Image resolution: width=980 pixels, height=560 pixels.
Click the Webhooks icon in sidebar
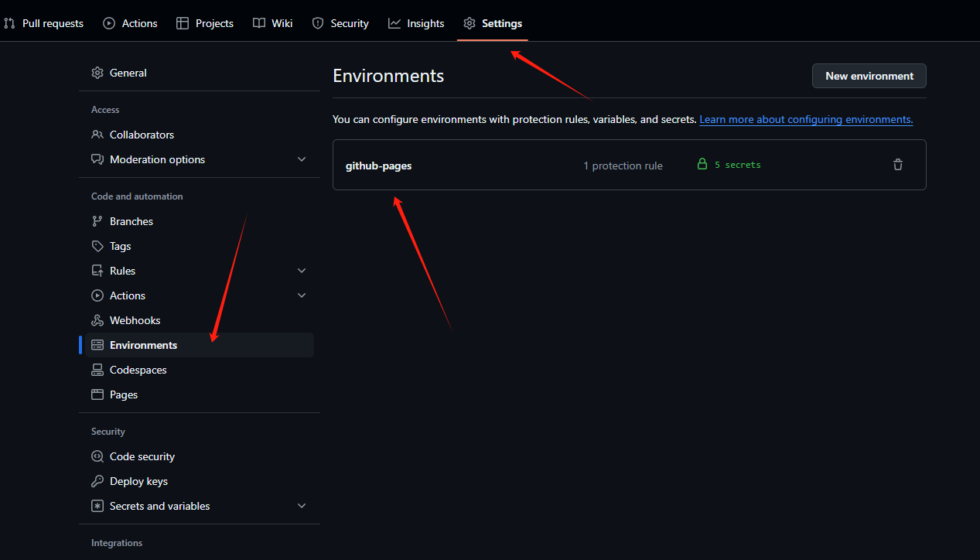click(x=97, y=320)
